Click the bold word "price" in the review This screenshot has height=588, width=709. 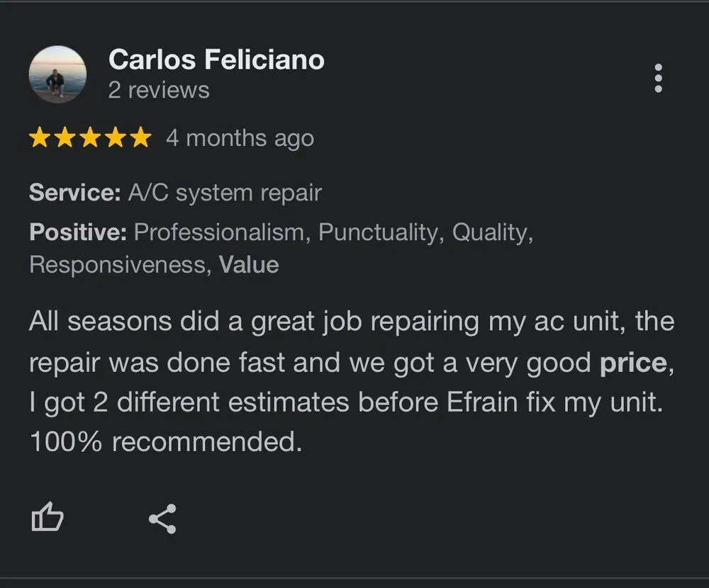(x=633, y=363)
